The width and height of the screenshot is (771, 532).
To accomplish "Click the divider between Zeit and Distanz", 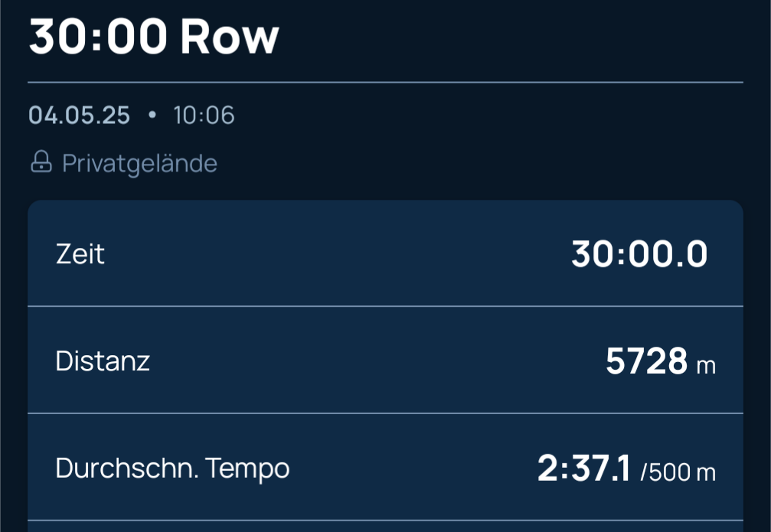I will pyautogui.click(x=386, y=306).
